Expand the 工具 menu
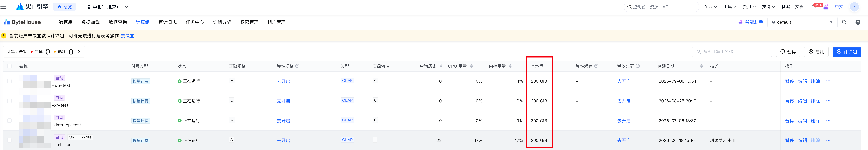This screenshot has width=868, height=150. tap(729, 7)
